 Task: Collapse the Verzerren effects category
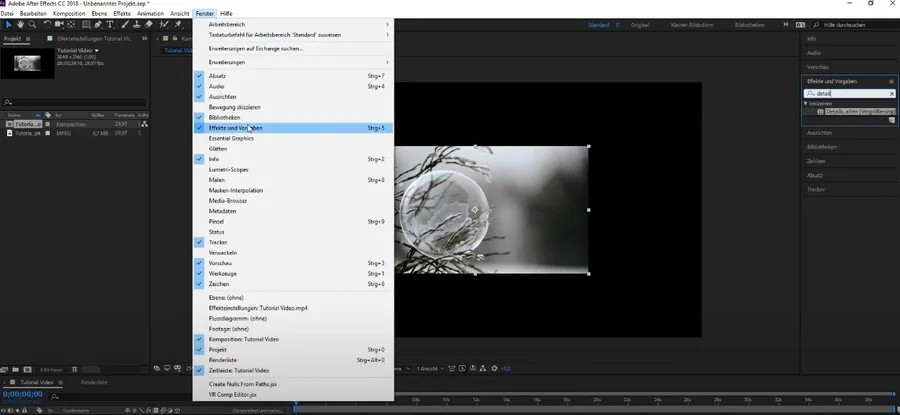[x=806, y=104]
